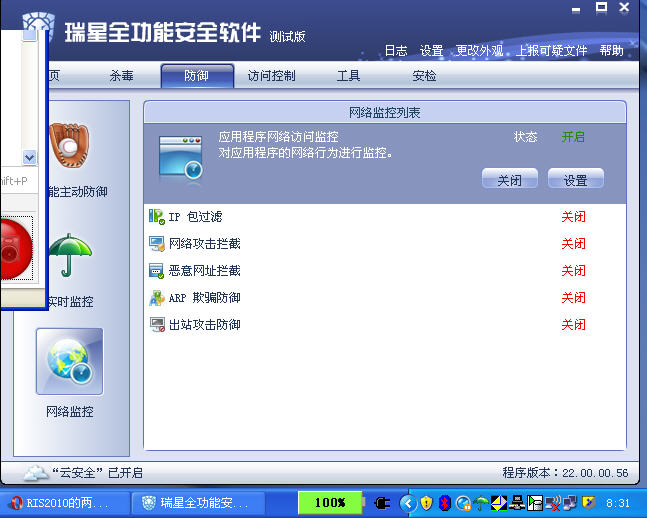Click the 恶意网址拦截 row icon
The image size is (647, 518).
(x=156, y=271)
